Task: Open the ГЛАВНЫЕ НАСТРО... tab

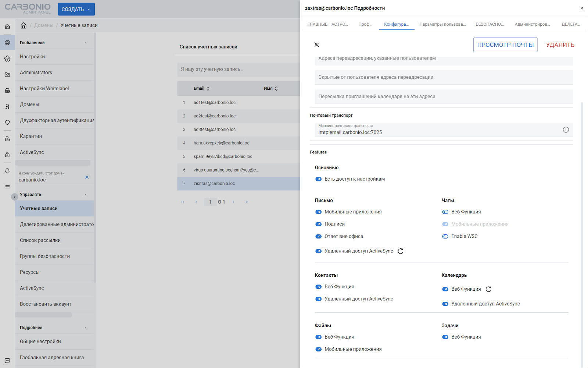Action: coord(327,24)
